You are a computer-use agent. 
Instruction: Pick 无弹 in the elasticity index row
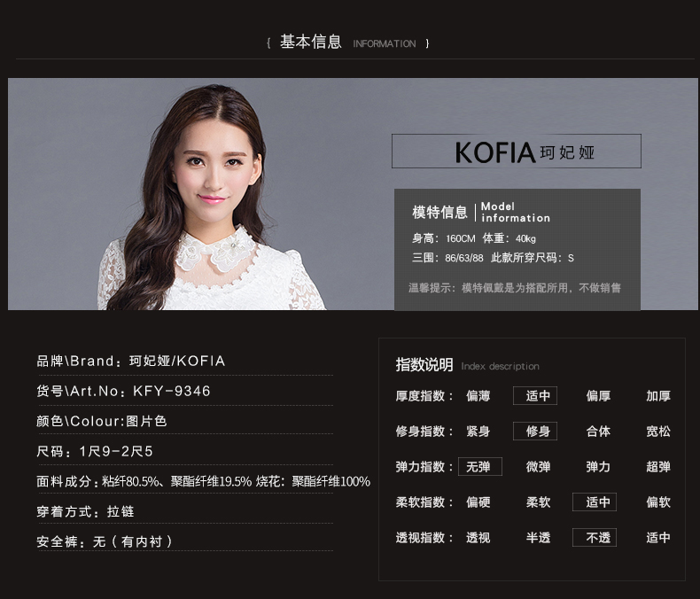coord(480,466)
